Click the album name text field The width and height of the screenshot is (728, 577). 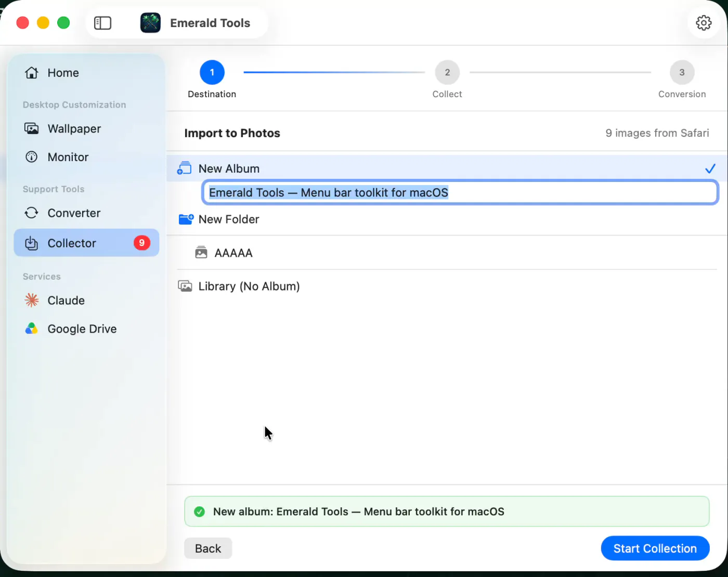[460, 192]
